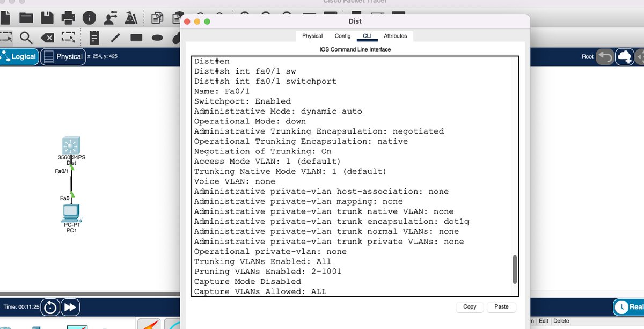This screenshot has width=644, height=329.
Task: Click the 'Administrative Mode: dynamic auto' line
Action: click(x=278, y=111)
